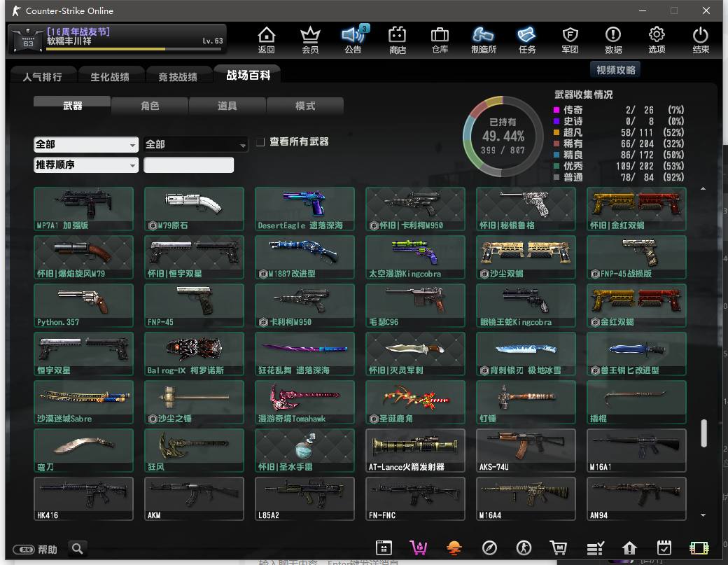Click the 视频攻略 button

[x=615, y=70]
